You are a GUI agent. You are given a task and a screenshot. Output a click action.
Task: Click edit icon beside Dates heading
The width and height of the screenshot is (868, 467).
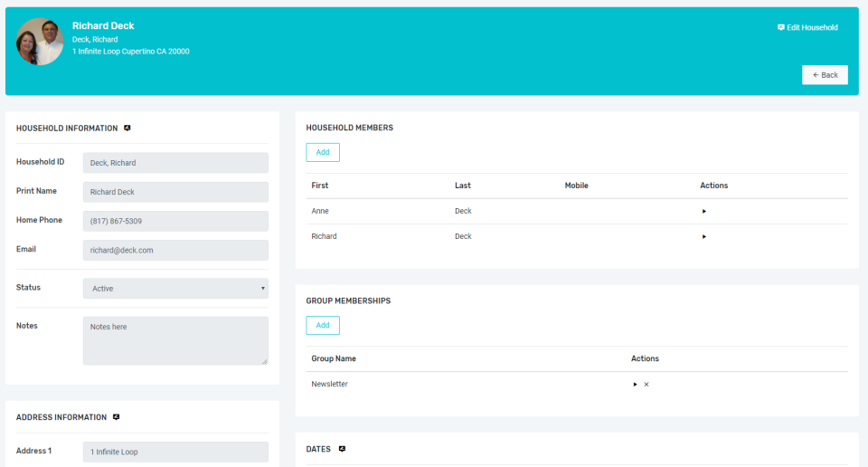(342, 449)
